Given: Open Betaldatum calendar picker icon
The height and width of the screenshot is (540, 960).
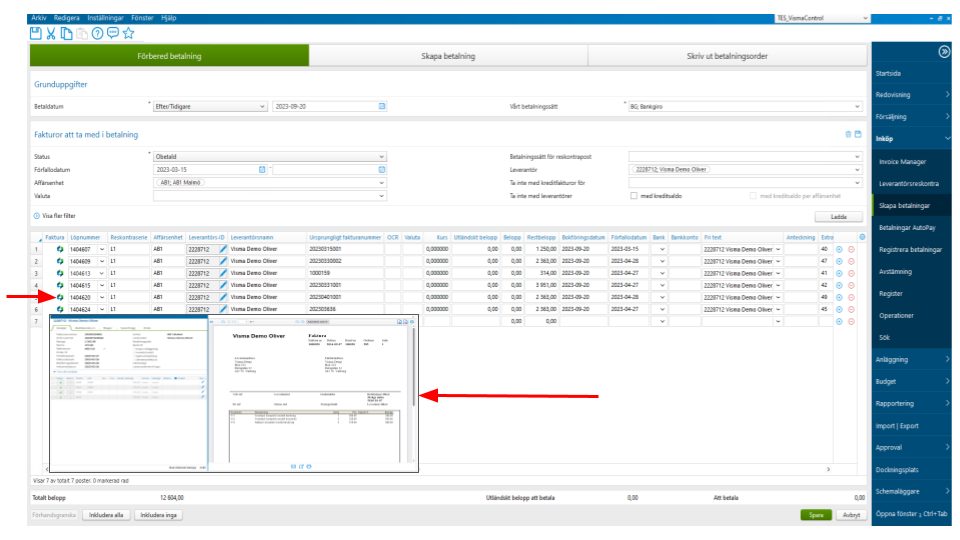Looking at the screenshot, I should click(x=382, y=106).
